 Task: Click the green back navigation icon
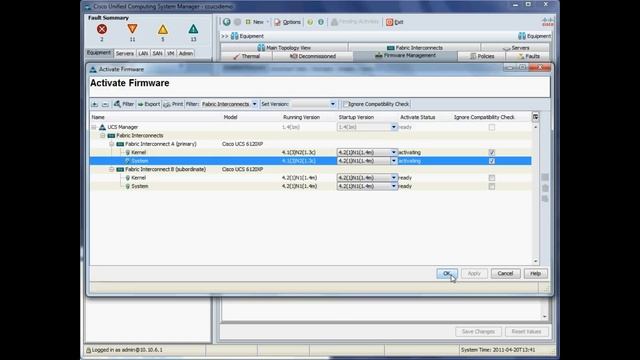[227, 22]
